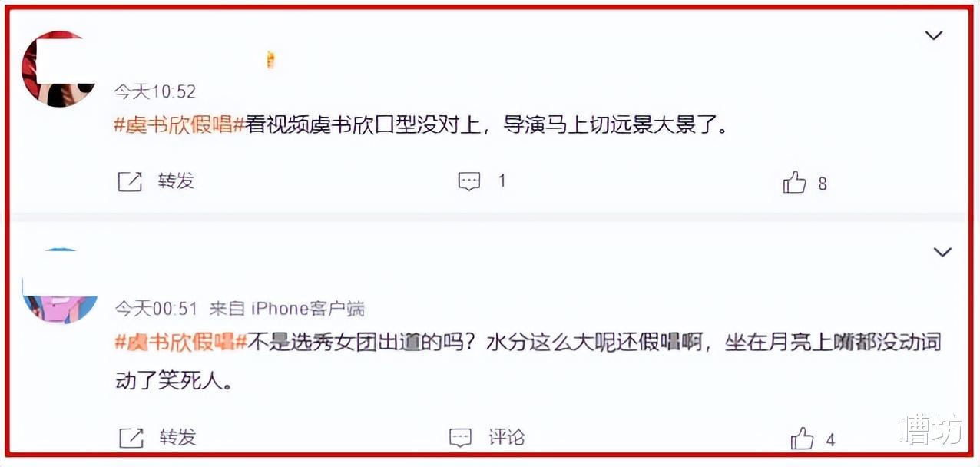The image size is (980, 467).
Task: Click comment count 1 on the first post
Action: coord(502,181)
